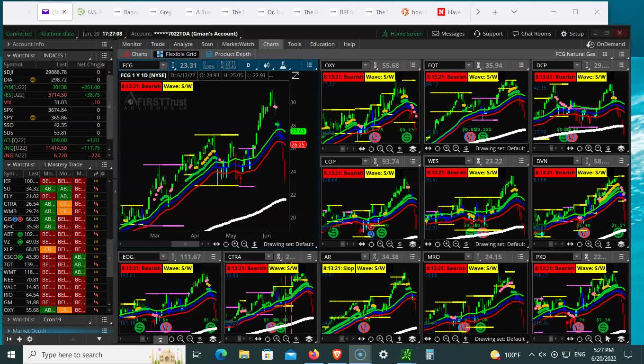This screenshot has height=364, width=644.
Task: Open the Monitor tab
Action: (x=132, y=44)
